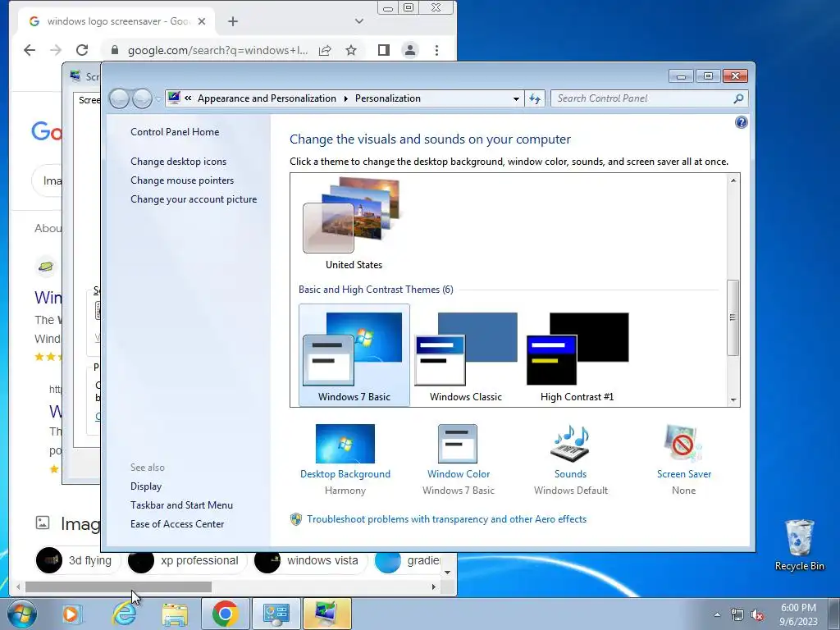Select the High Contrast #1 theme

click(577, 355)
